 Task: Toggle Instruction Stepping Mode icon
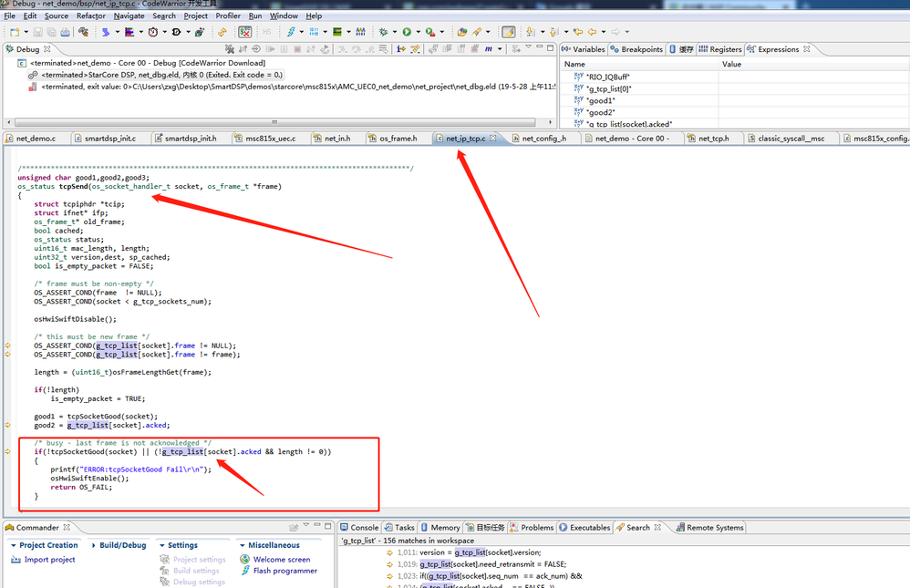(x=401, y=49)
